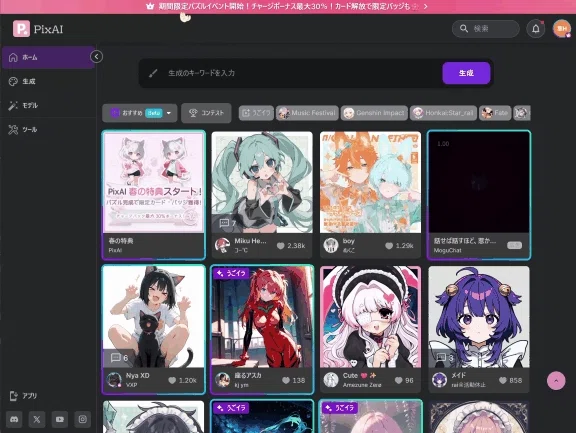Screen dimensions: 576x433
Task: Click boy author avatar
Action: [331, 245]
